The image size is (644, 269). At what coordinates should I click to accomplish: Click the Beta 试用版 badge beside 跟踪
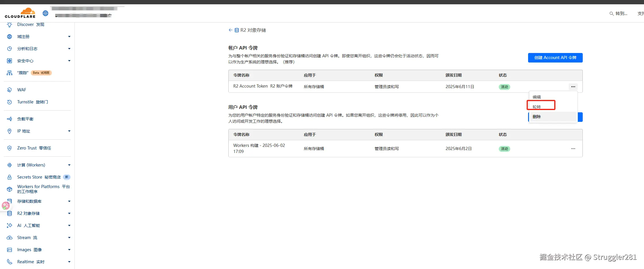click(x=41, y=73)
